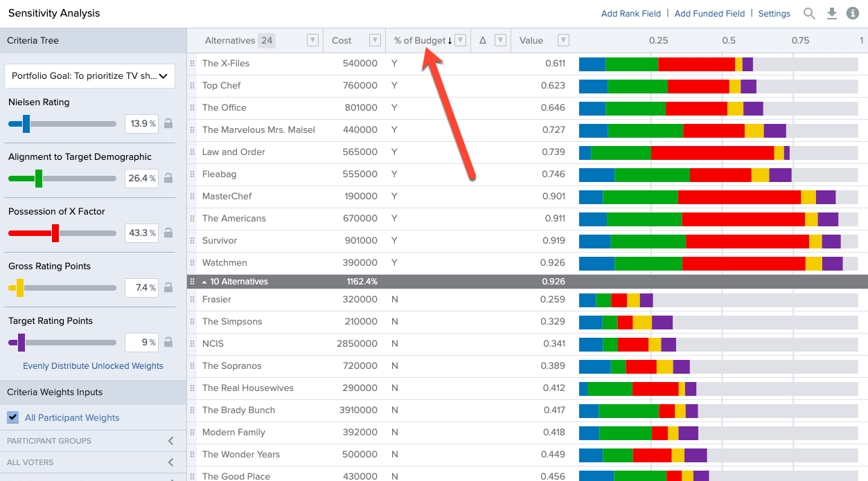Click the blue Nielsen Rating slider handle
This screenshot has height=481, width=868.
click(x=26, y=124)
